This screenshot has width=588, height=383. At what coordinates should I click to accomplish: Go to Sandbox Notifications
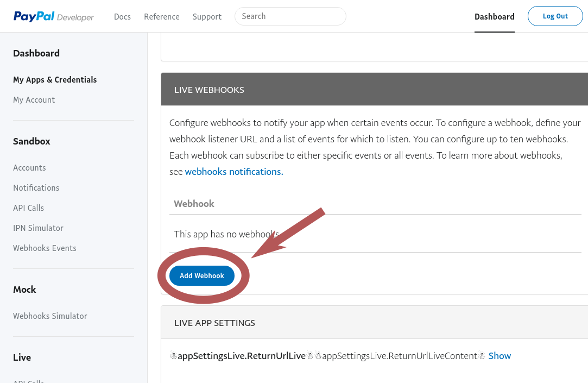point(36,188)
